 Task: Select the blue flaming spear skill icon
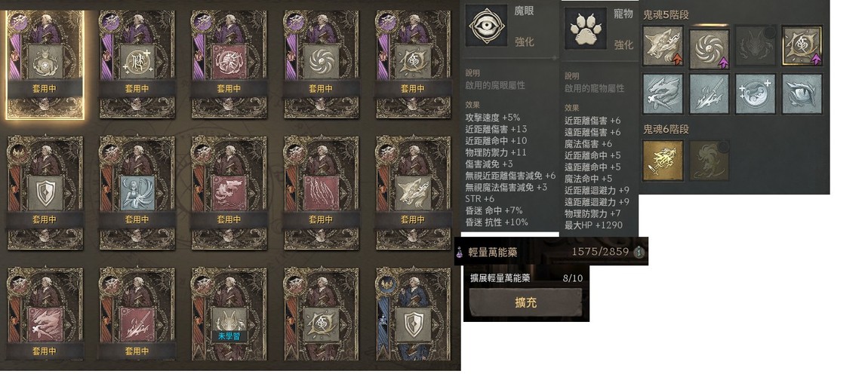(x=709, y=93)
